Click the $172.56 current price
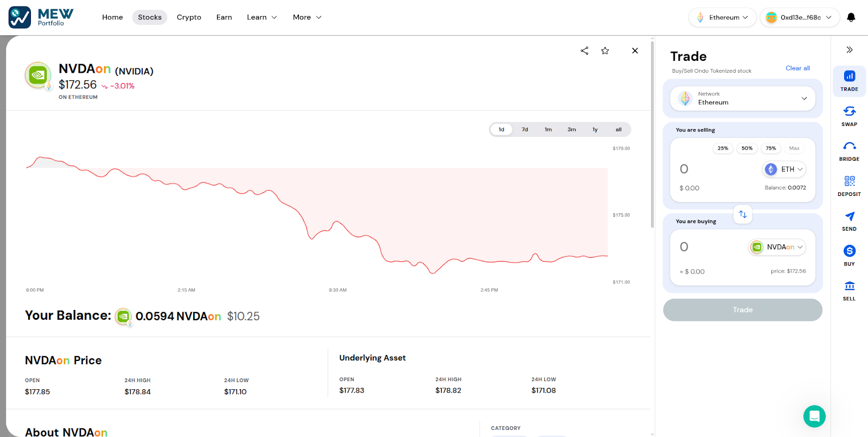This screenshot has width=868, height=437. pos(78,85)
